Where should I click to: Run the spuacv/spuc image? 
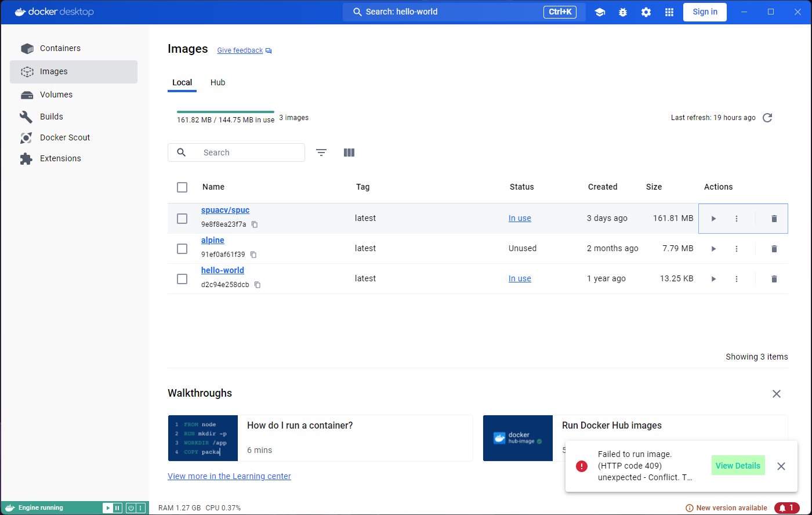click(x=713, y=219)
